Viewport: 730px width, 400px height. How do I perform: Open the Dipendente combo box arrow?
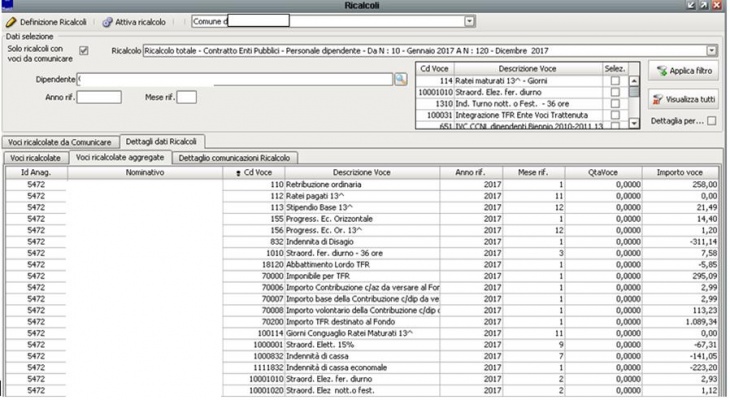tap(386, 77)
